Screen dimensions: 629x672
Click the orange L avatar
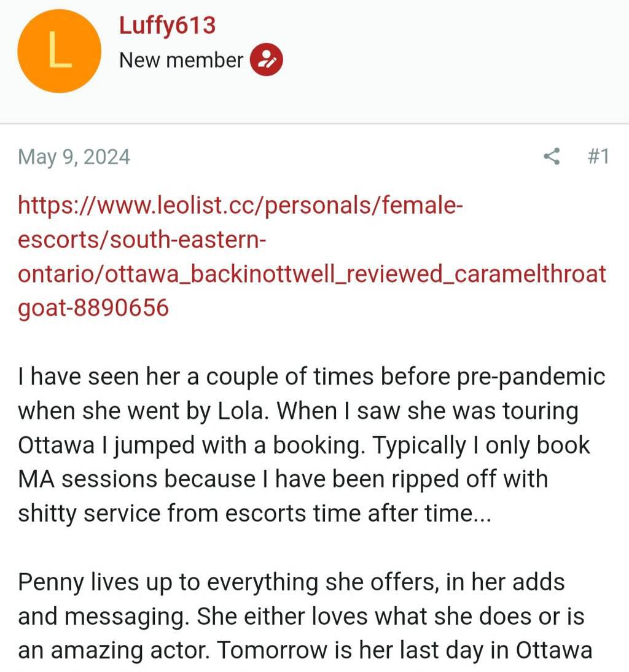[x=59, y=51]
